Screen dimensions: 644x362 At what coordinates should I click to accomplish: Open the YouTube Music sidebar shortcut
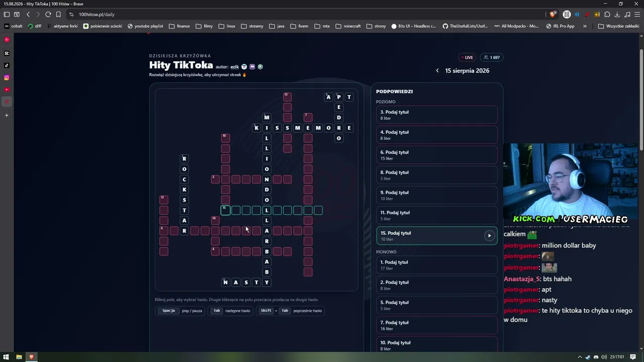coord(7,39)
